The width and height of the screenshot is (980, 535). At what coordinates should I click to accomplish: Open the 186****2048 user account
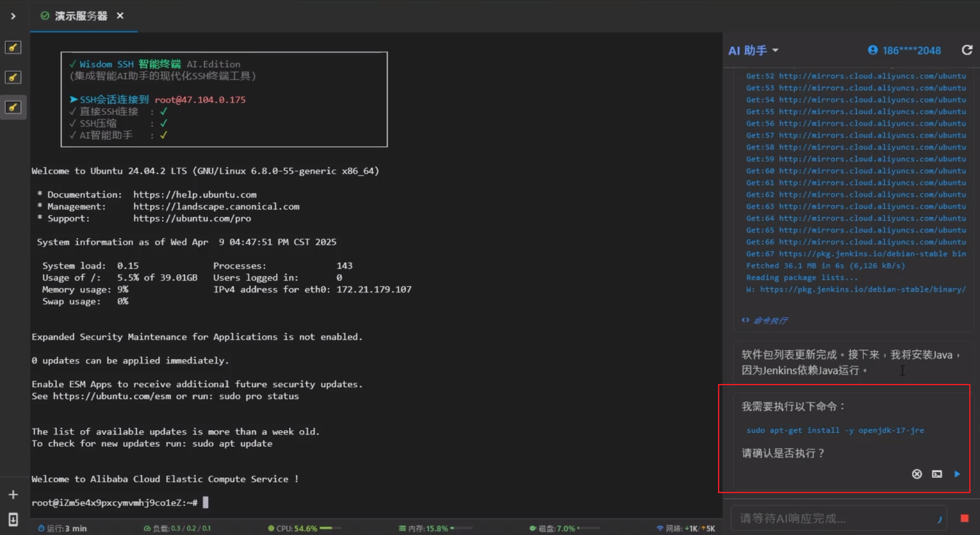coord(905,50)
